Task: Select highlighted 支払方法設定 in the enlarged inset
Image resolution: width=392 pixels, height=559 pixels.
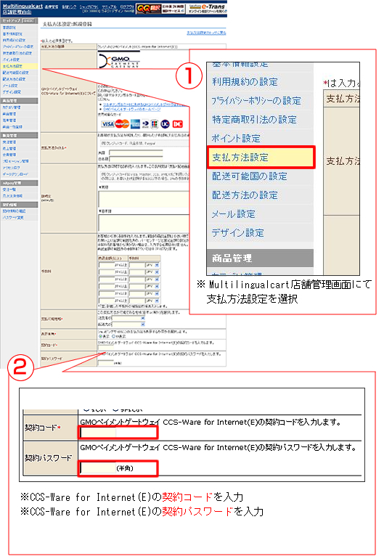Action: coord(261,158)
